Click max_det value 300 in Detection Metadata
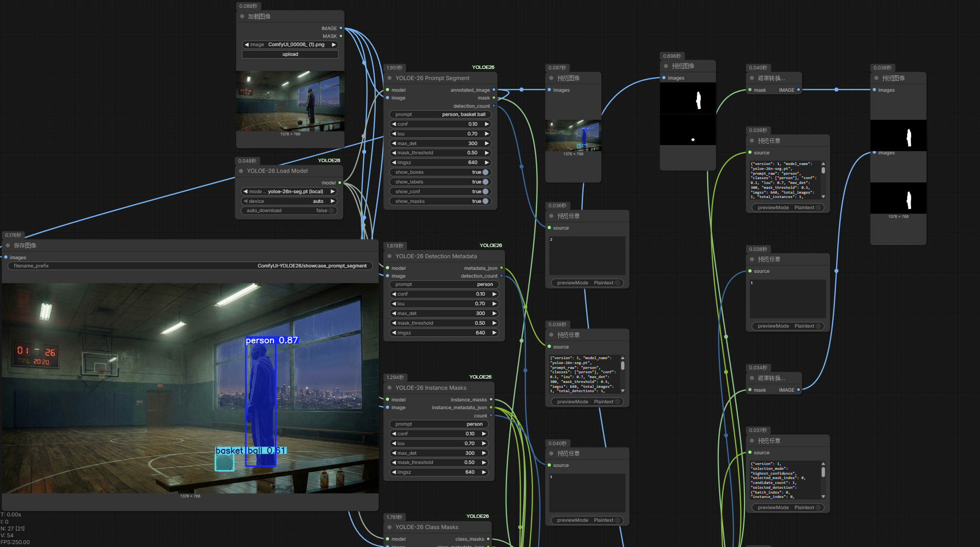980x547 pixels. click(480, 314)
